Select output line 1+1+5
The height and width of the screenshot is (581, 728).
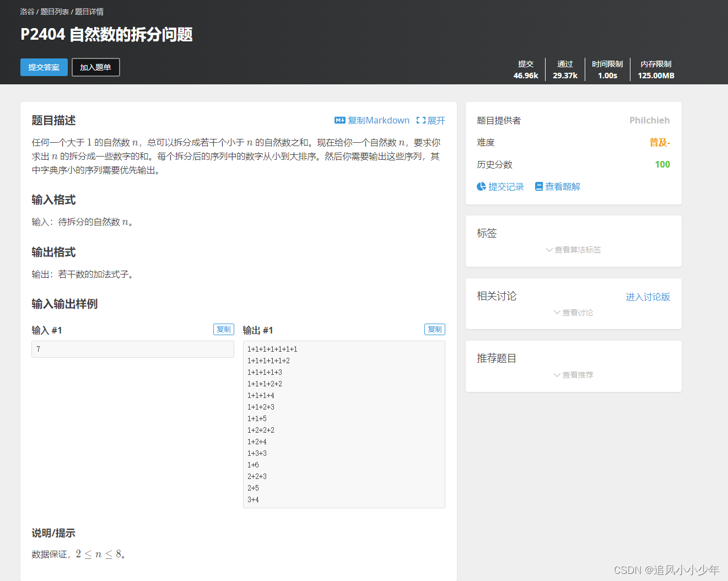tap(257, 418)
